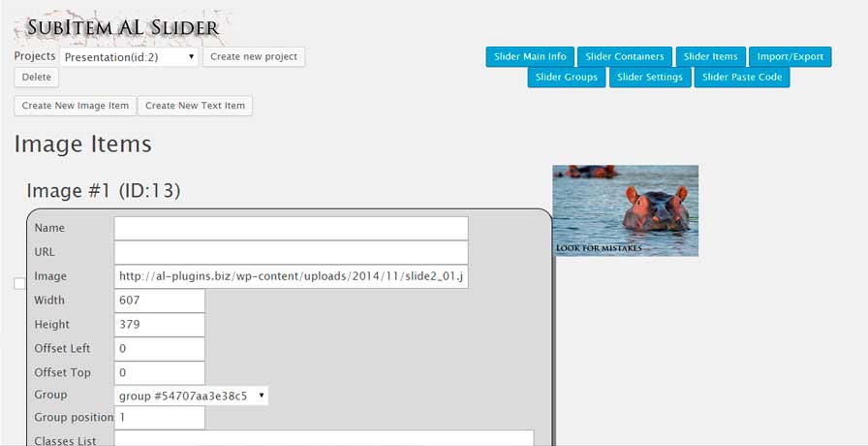Open Slider Paste Code tab
The image size is (868, 446).
tap(742, 77)
